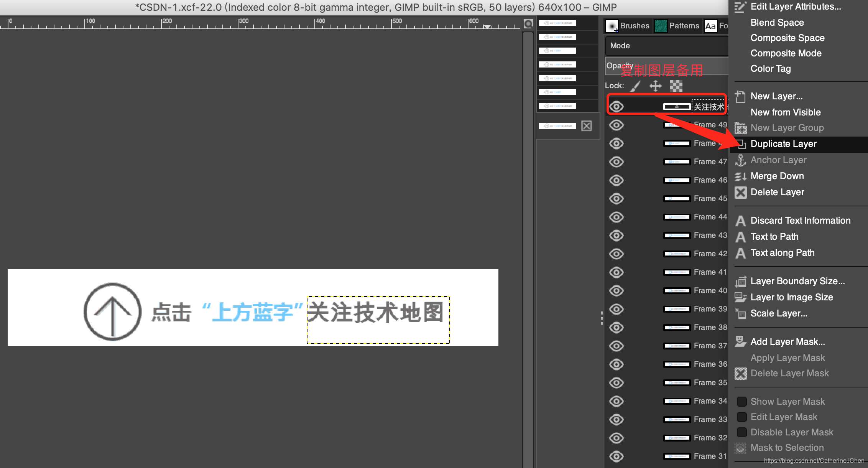Click the zoom navigation icon above scrollbar

528,24
